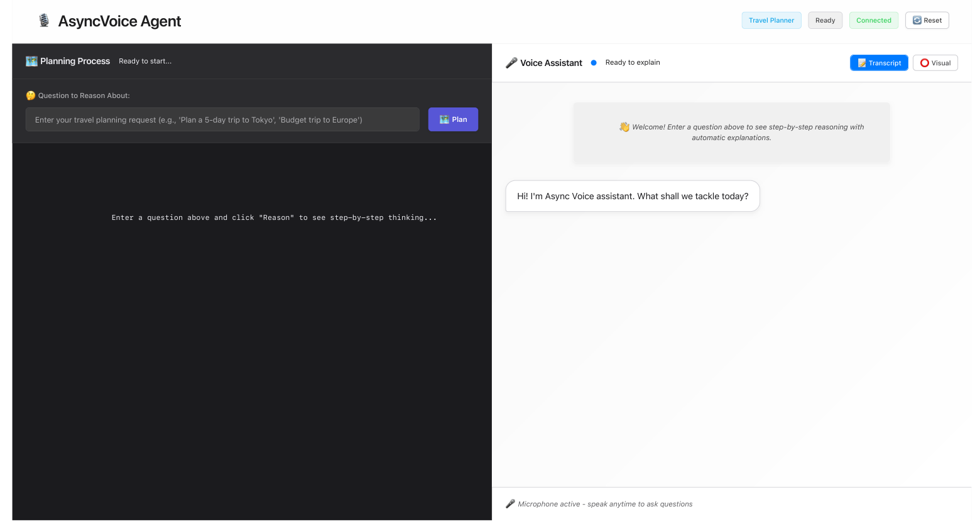This screenshot has width=980, height=531.
Task: Select the Travel Planner tab badge
Action: point(771,20)
